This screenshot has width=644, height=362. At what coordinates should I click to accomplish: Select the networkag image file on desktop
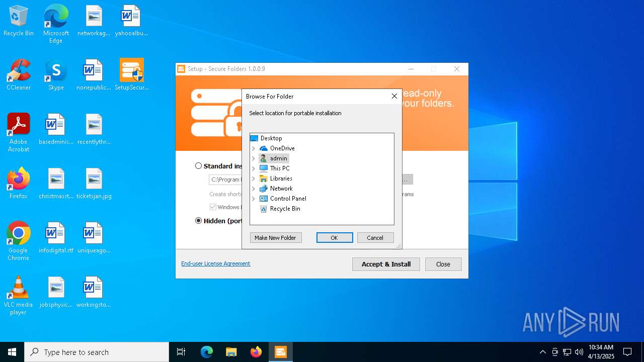click(x=94, y=21)
